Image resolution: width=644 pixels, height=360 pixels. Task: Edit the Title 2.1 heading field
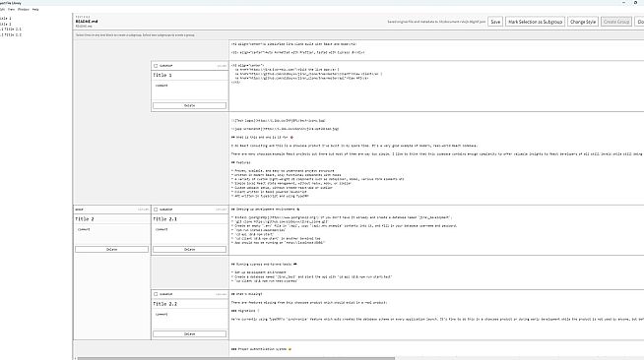[x=190, y=219]
